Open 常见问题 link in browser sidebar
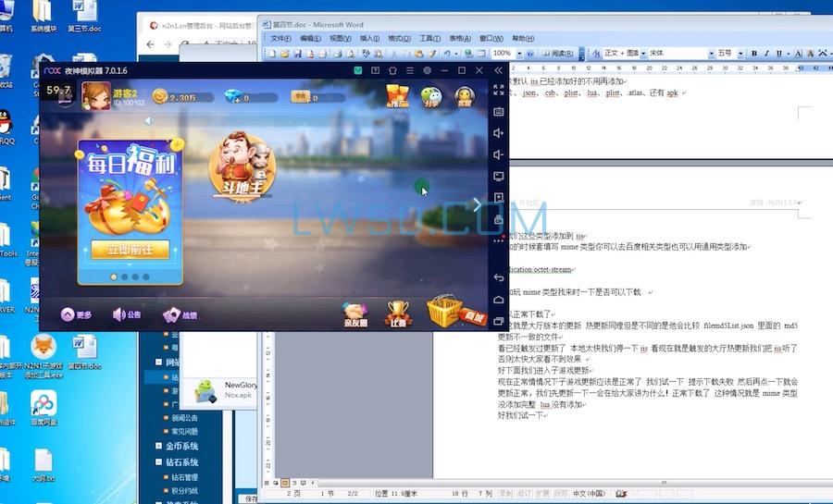The width and height of the screenshot is (833, 504). tap(185, 431)
